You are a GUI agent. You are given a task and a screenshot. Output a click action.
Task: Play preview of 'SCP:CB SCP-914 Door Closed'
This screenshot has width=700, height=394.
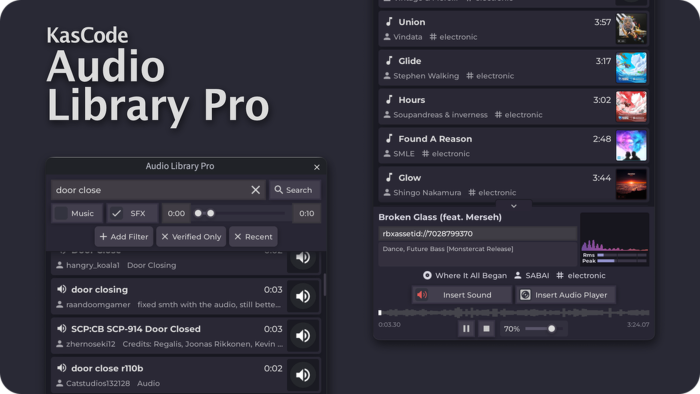click(x=303, y=336)
